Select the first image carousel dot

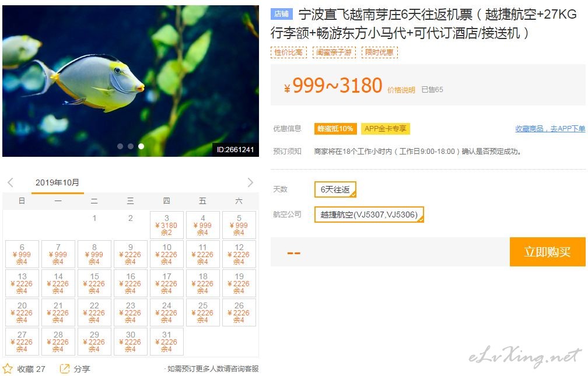pos(120,146)
